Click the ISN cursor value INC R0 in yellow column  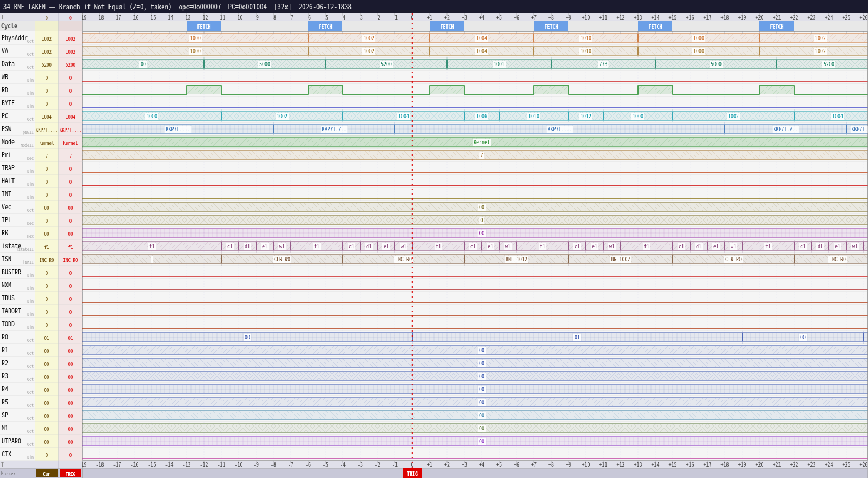pyautogui.click(x=47, y=260)
